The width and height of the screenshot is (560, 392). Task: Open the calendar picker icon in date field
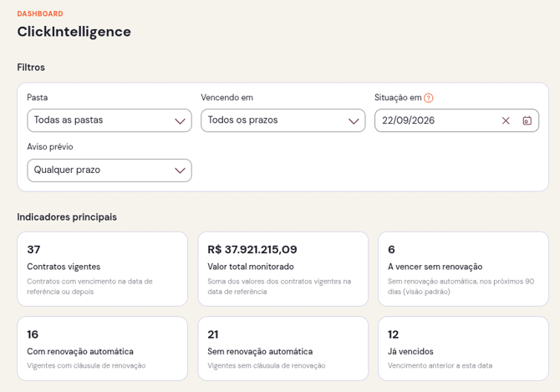click(x=527, y=120)
